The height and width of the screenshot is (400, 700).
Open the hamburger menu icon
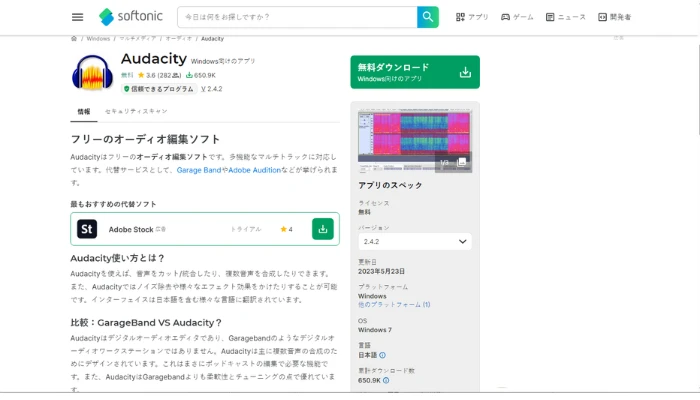77,17
